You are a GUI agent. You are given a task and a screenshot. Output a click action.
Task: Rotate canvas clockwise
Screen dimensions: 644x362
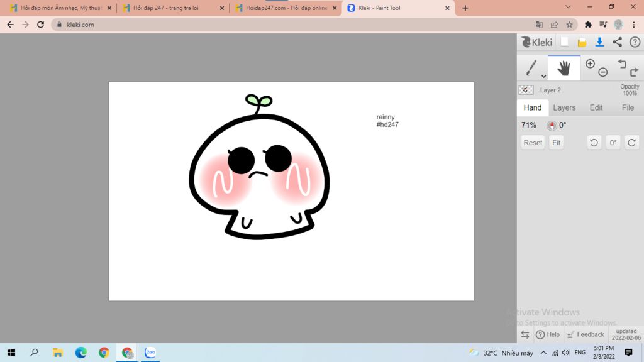(x=631, y=143)
